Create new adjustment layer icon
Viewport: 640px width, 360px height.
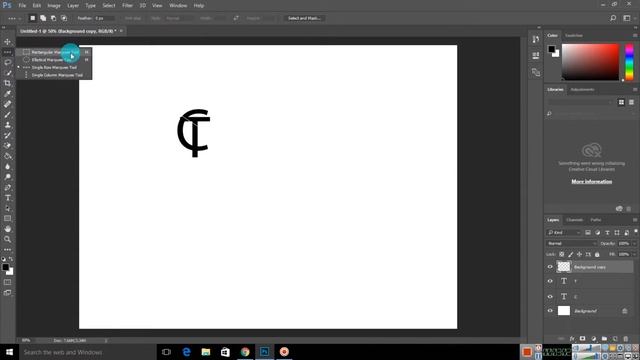pyautogui.click(x=593, y=339)
